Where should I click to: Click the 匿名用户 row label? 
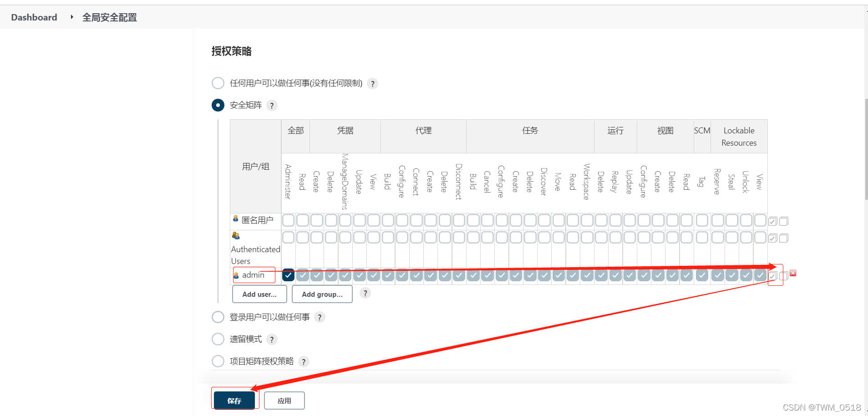pos(258,220)
